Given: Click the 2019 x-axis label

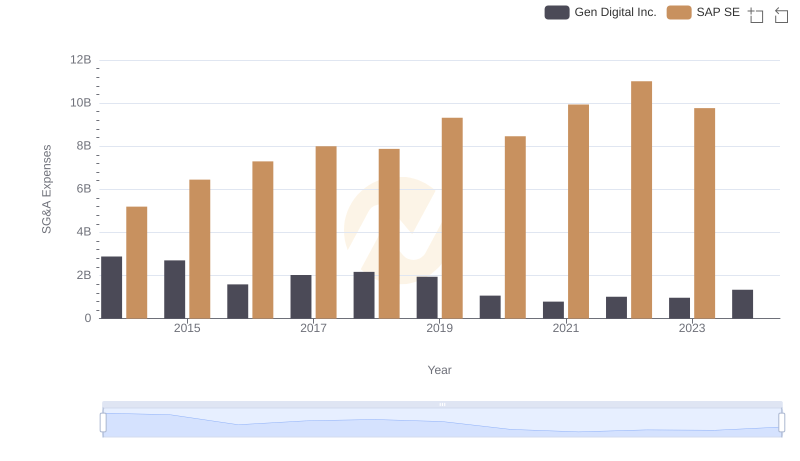Looking at the screenshot, I should [x=440, y=328].
